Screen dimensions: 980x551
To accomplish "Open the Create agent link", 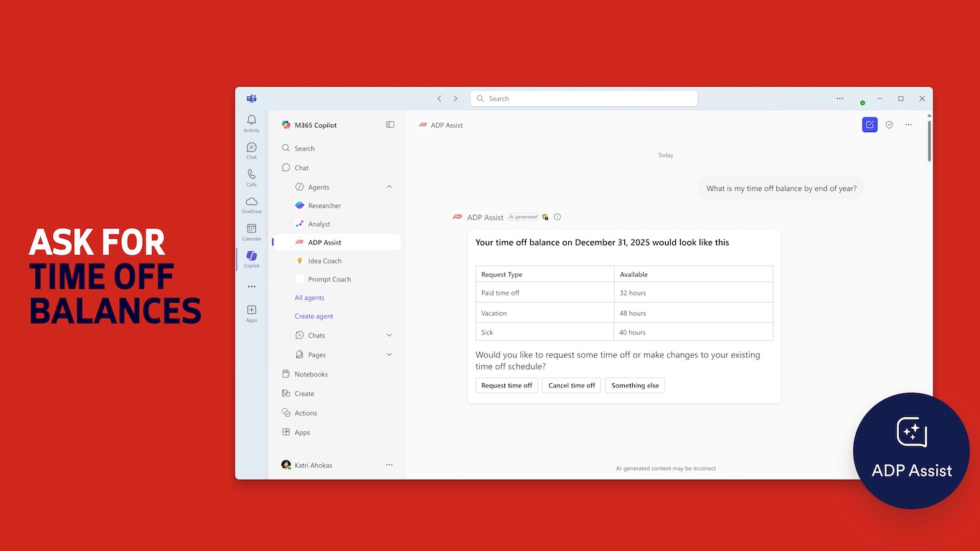I will pos(314,316).
